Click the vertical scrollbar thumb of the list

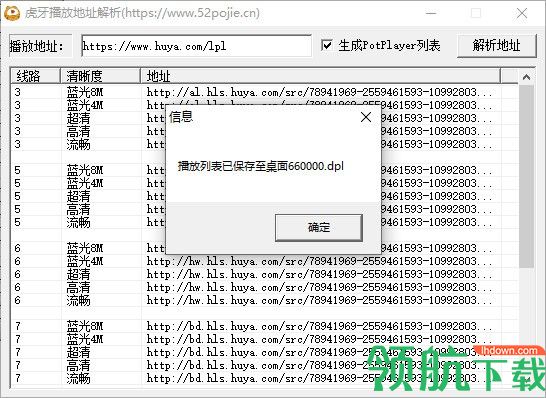tap(526, 176)
